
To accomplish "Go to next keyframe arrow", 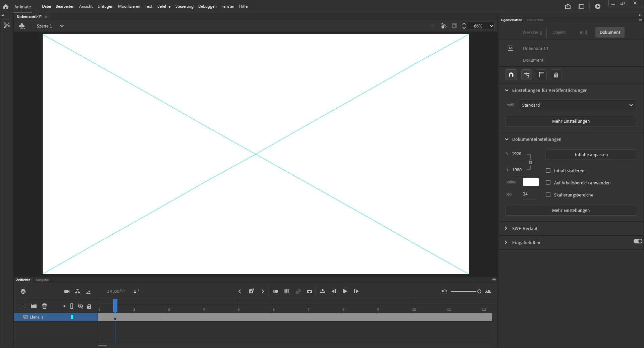I will pyautogui.click(x=263, y=291).
